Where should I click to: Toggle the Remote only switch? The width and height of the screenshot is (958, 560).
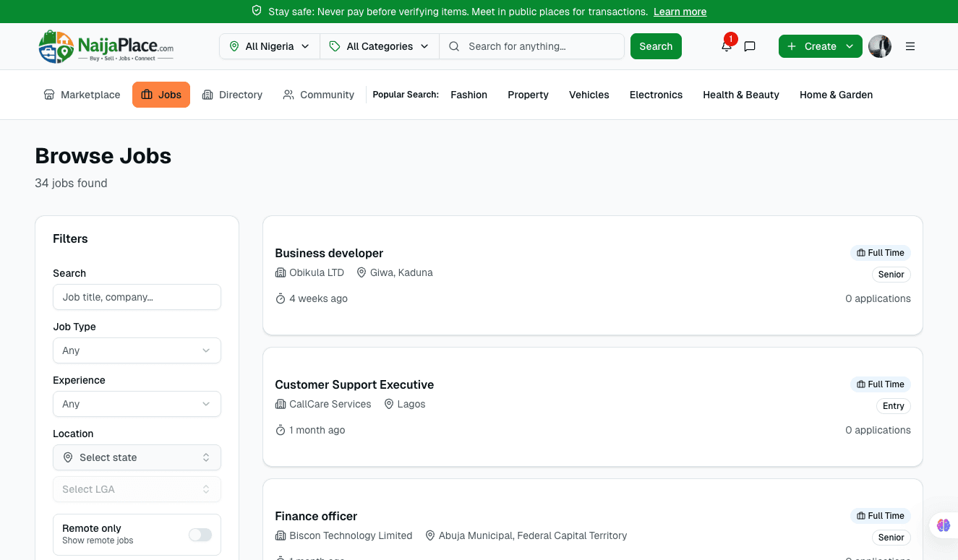pos(200,535)
